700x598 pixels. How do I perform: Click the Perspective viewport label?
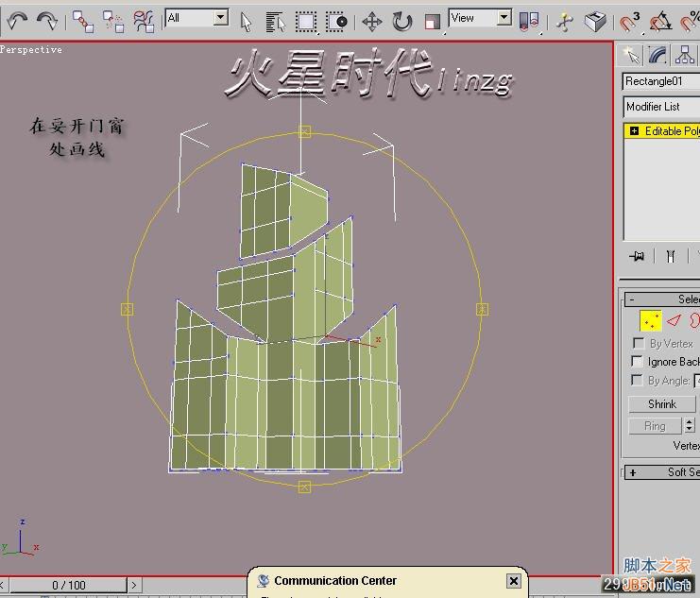point(31,49)
